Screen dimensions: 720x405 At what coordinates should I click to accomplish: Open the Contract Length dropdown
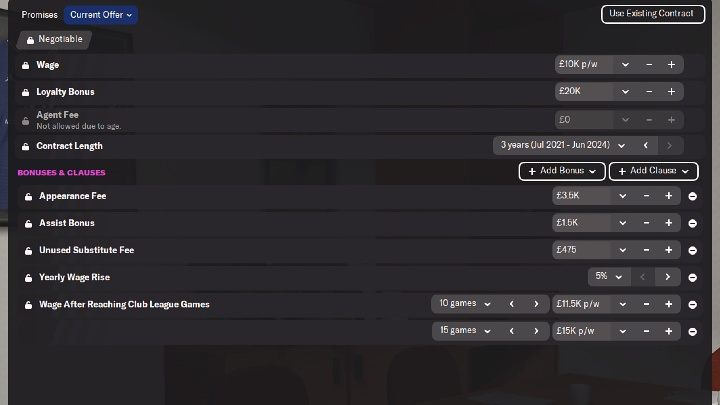[562, 146]
